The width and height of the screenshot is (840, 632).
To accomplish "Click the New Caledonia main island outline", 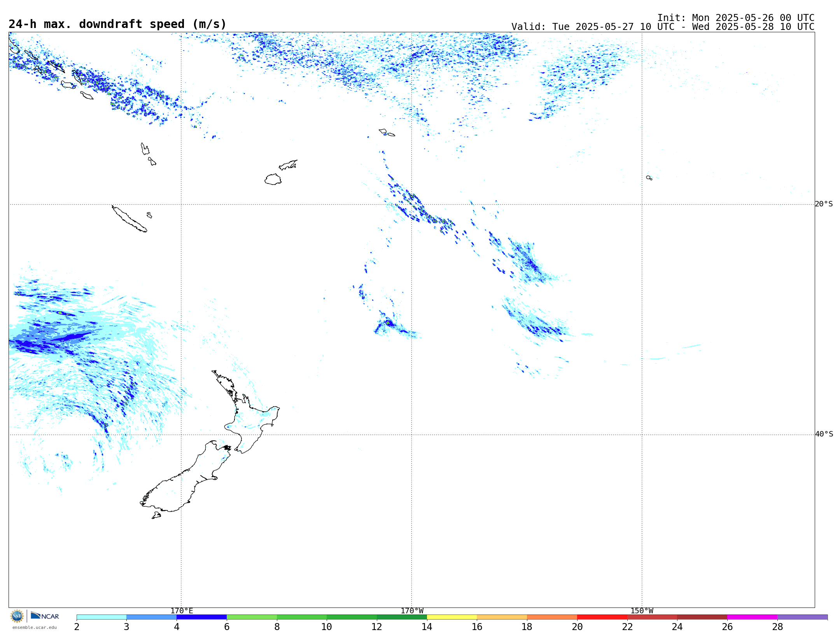I will 129,219.
